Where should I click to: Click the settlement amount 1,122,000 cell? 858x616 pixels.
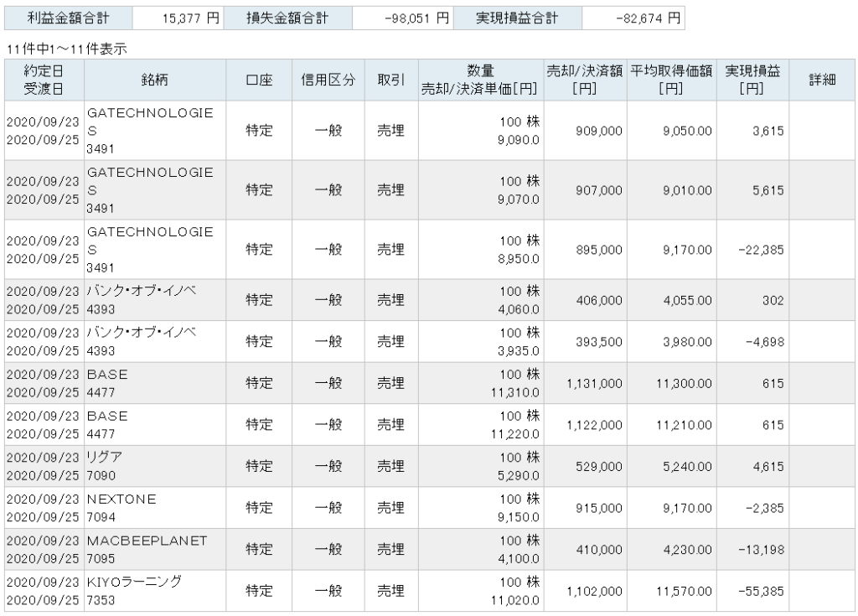point(585,425)
